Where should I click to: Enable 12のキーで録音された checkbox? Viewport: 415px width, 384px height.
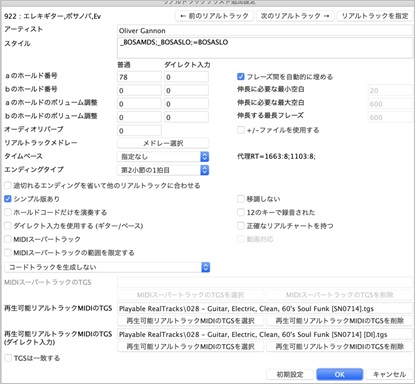coord(241,212)
